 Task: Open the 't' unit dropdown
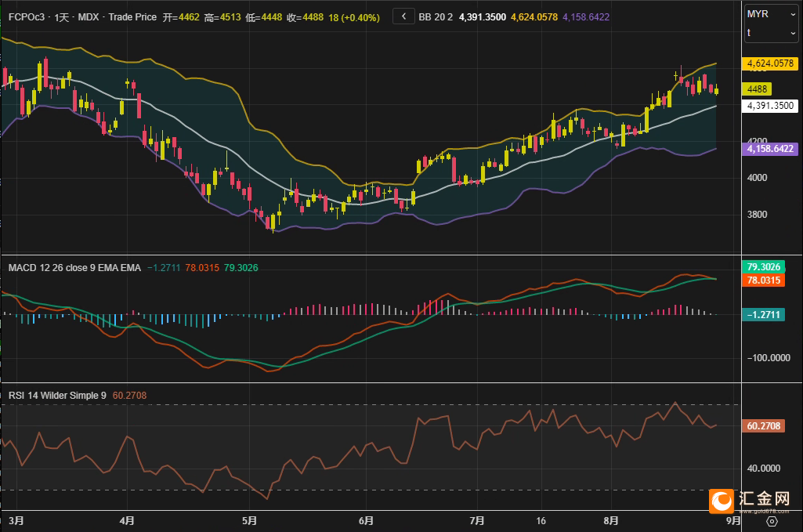coord(771,33)
